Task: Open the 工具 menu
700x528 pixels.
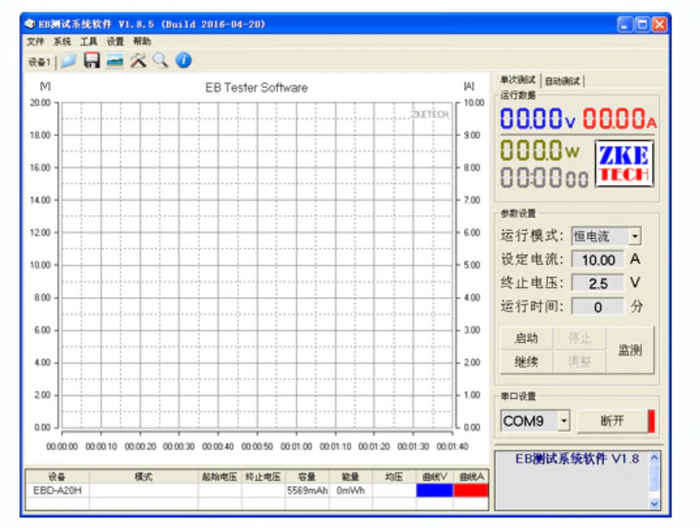Action: (88, 42)
